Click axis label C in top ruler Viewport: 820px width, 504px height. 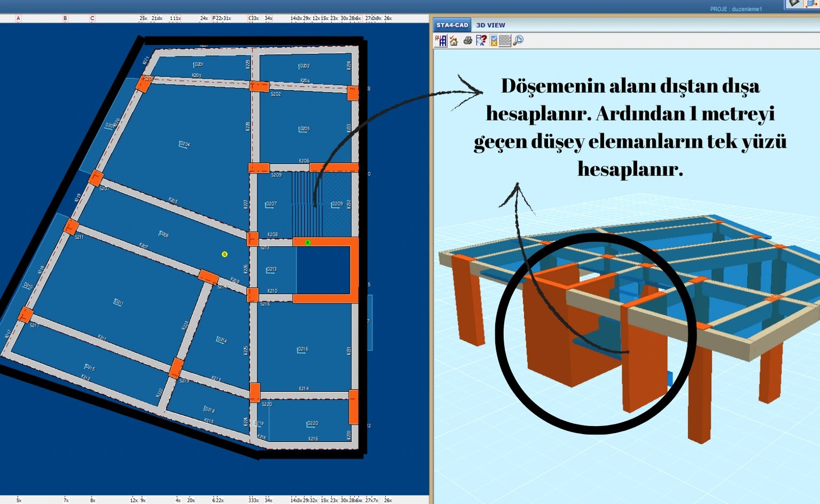pos(92,18)
